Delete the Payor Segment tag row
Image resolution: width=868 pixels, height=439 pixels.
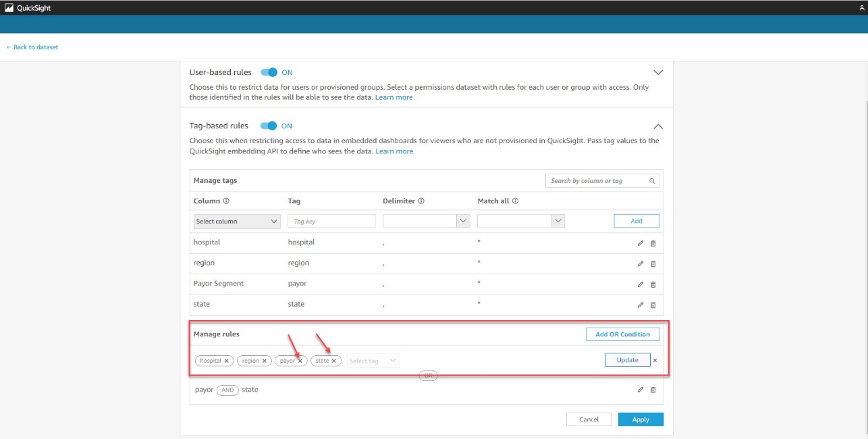[653, 284]
